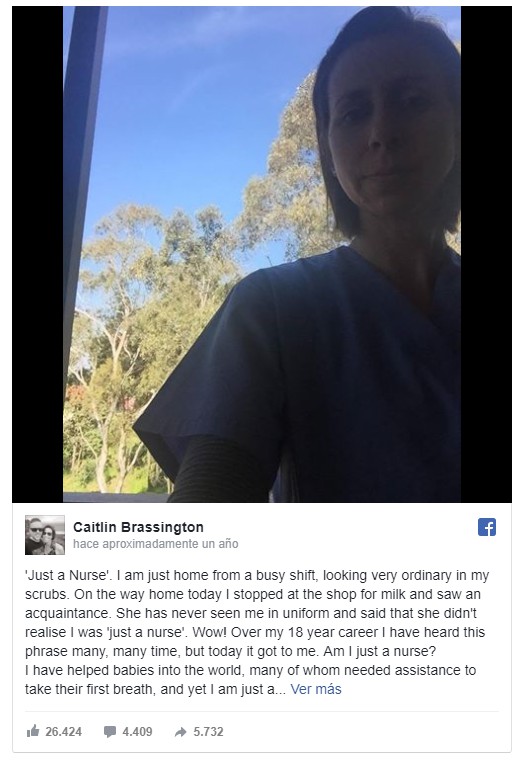Image resolution: width=516 pixels, height=769 pixels.
Task: Click the 5.732 shares count
Action: pyautogui.click(x=208, y=732)
